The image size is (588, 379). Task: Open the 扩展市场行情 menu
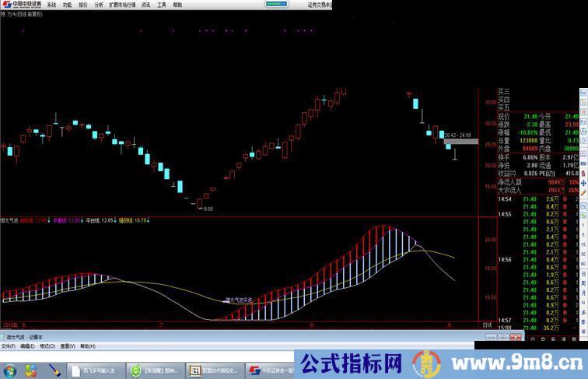point(121,5)
